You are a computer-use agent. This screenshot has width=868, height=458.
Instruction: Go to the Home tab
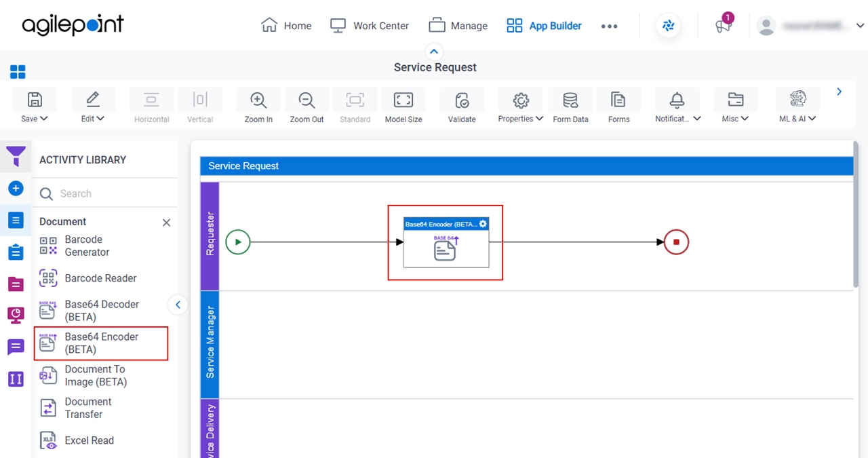coord(286,26)
